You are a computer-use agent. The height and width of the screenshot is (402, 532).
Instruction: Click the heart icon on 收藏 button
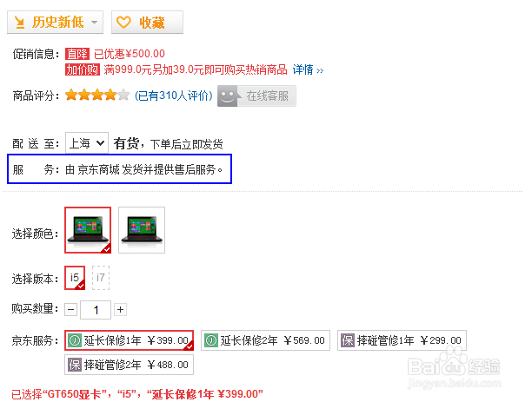[x=123, y=23]
